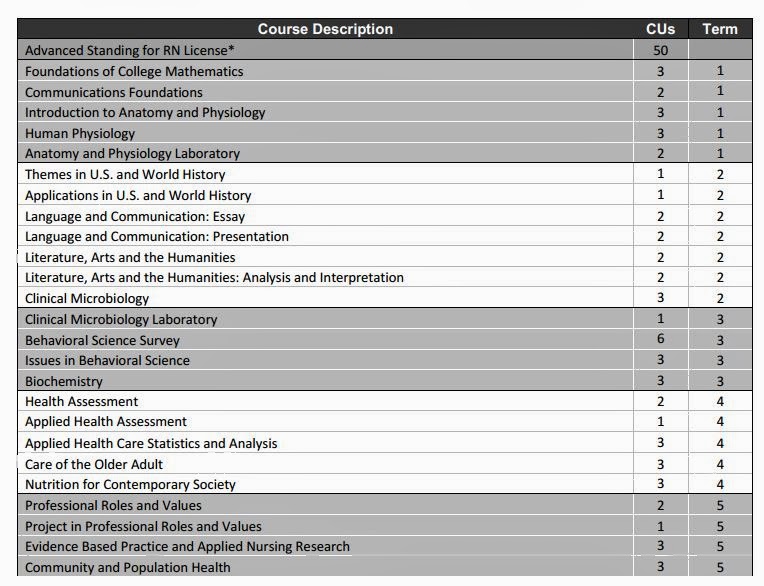764x586 pixels.
Task: Select Evidence Based Practice and Applied Nursing Research
Action: coord(187,546)
